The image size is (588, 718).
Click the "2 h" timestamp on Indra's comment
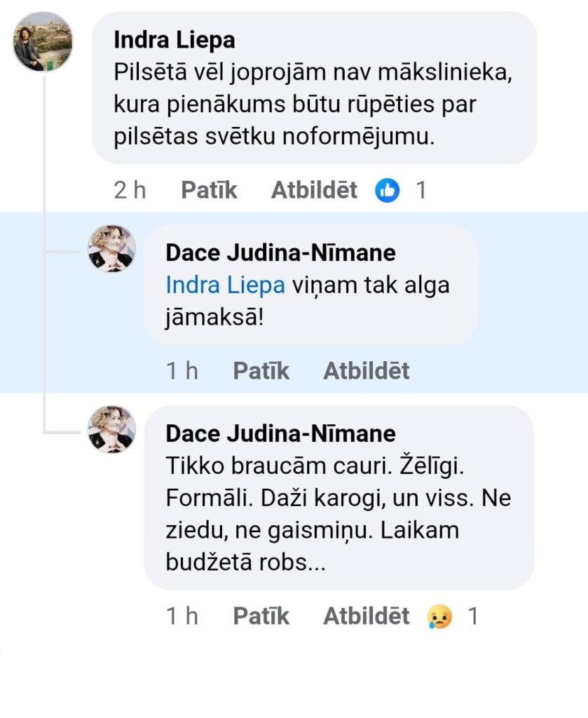tap(130, 190)
